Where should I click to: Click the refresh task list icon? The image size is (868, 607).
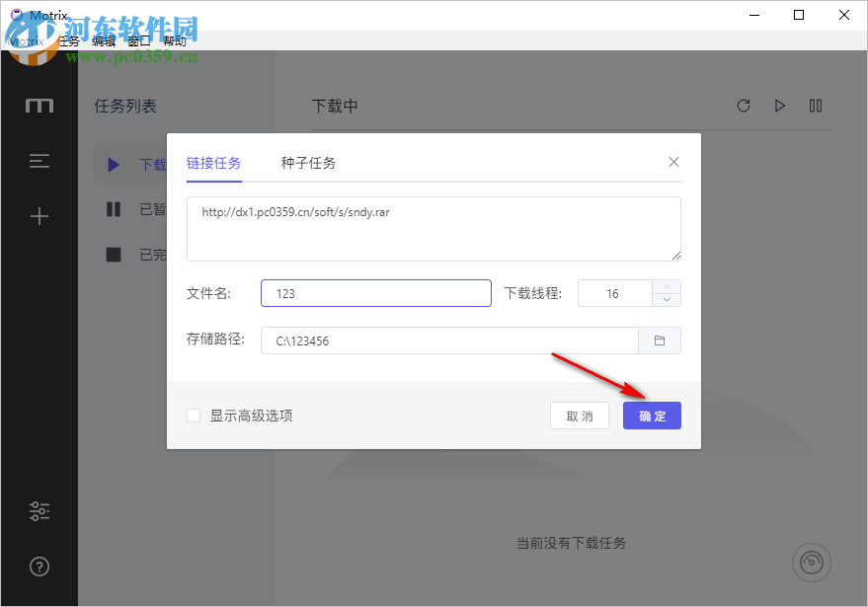744,106
